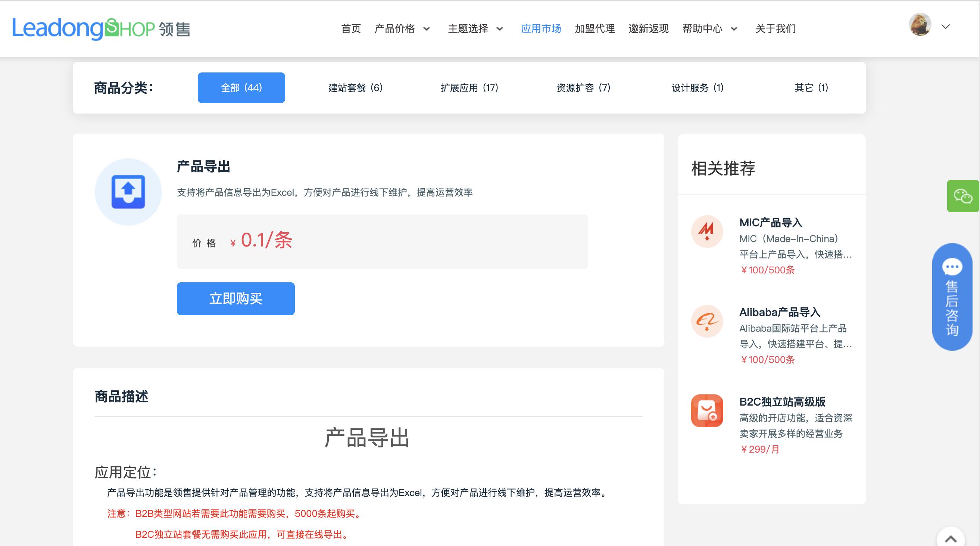
Task: Switch to the 扩展应用 (17) category tab
Action: [x=470, y=87]
